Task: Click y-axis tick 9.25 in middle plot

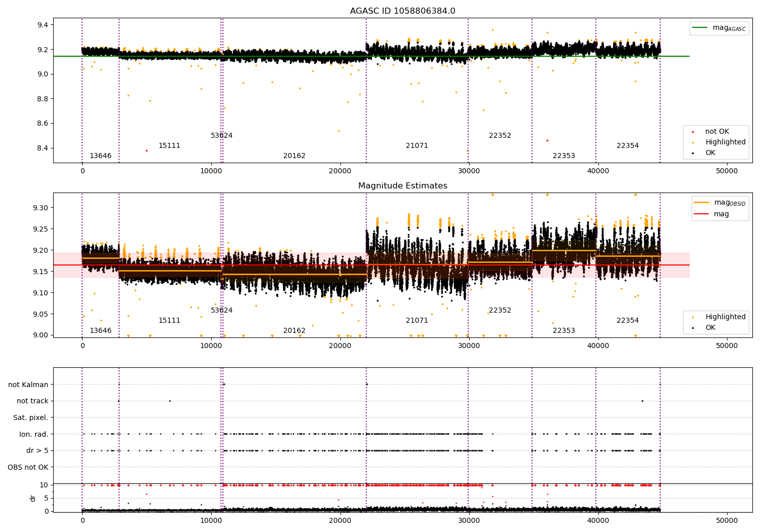Action: 41,229
